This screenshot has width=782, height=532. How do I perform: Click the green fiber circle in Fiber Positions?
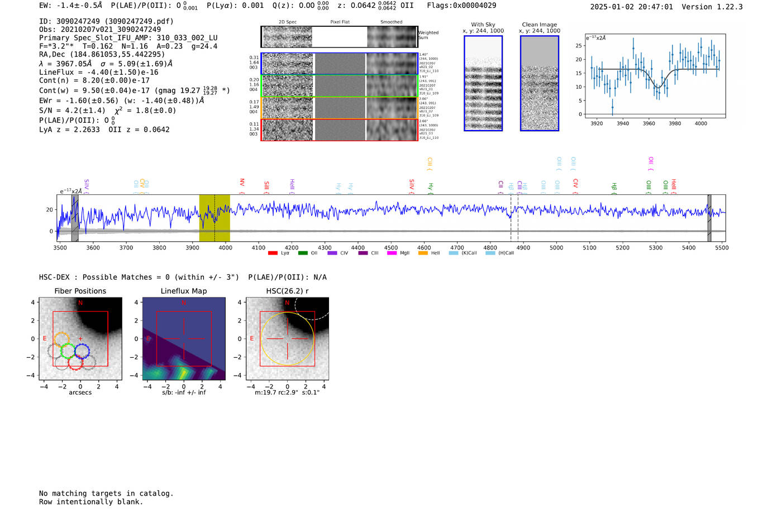point(68,351)
